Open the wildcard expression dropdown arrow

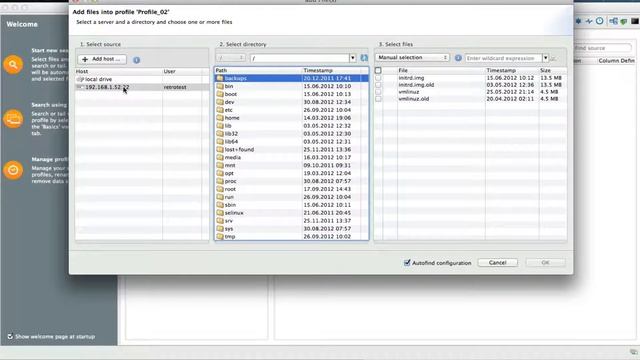[x=545, y=58]
